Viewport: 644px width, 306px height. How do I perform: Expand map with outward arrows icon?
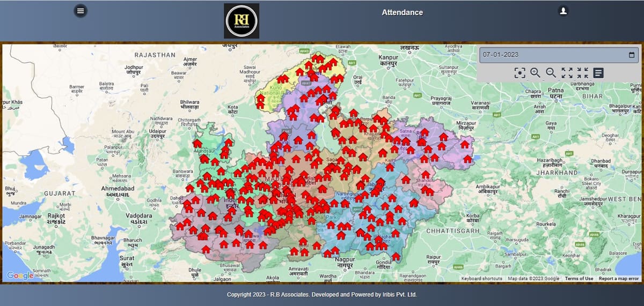point(567,73)
